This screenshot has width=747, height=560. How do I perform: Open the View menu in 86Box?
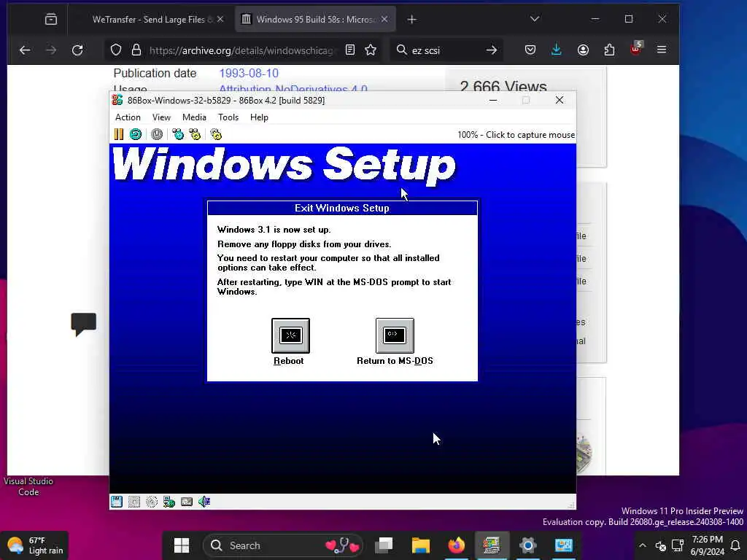161,117
